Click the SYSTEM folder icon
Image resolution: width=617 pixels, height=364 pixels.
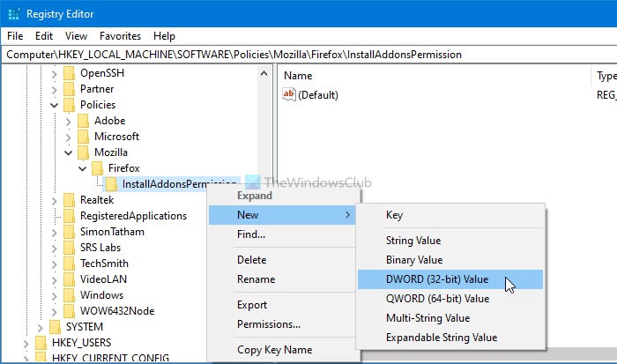point(55,327)
